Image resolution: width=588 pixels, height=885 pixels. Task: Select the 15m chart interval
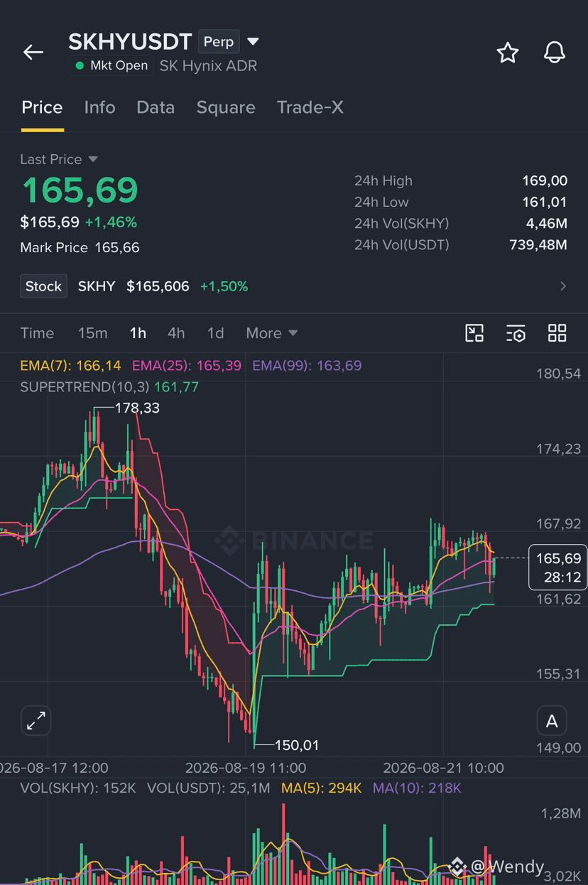(x=92, y=333)
